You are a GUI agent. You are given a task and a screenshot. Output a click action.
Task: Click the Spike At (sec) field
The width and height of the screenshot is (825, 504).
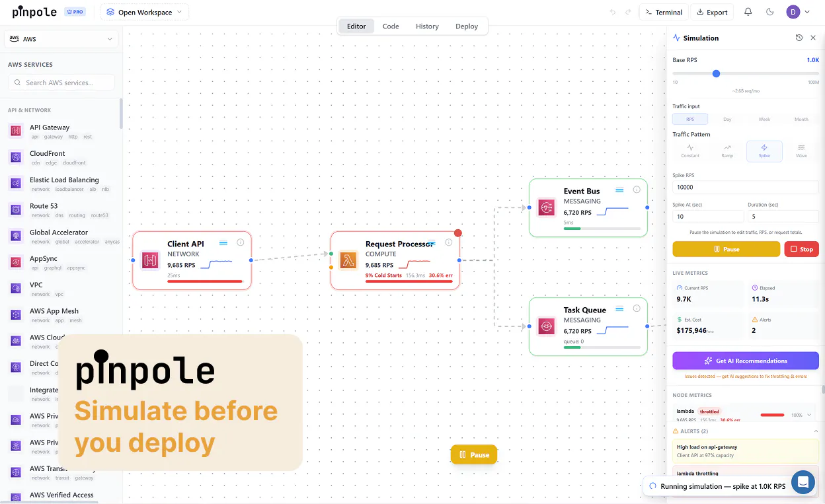click(x=708, y=216)
